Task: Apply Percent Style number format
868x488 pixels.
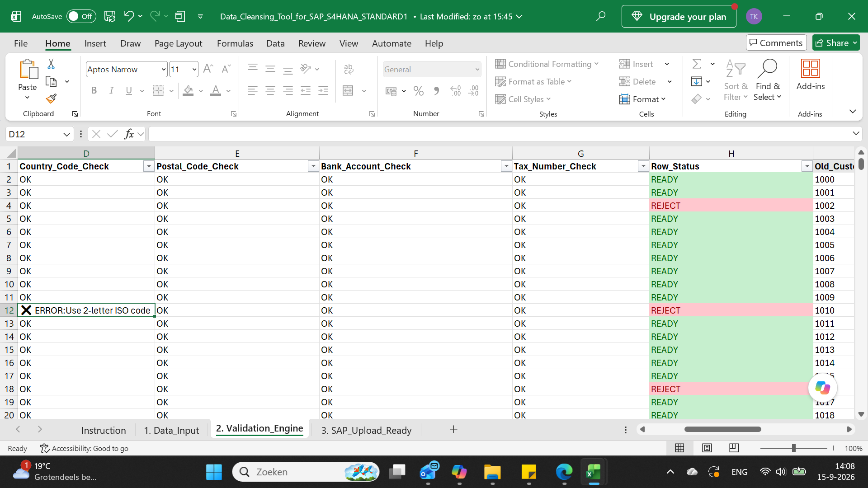Action: coord(419,91)
